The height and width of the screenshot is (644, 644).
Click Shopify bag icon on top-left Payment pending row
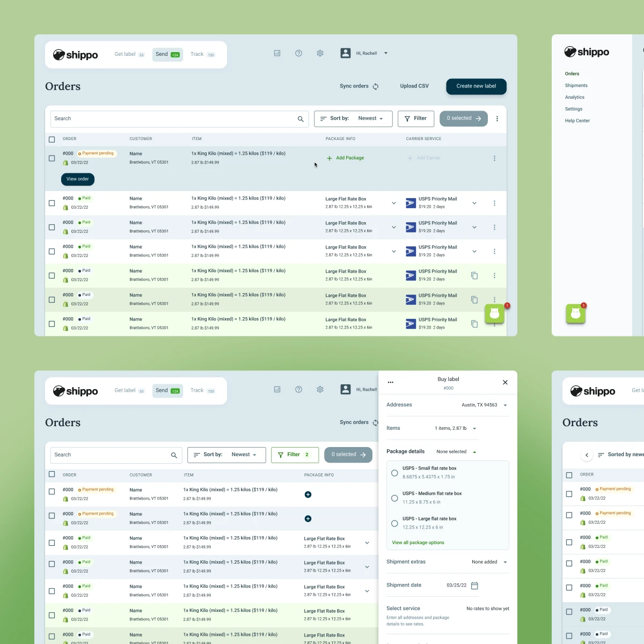(65, 163)
